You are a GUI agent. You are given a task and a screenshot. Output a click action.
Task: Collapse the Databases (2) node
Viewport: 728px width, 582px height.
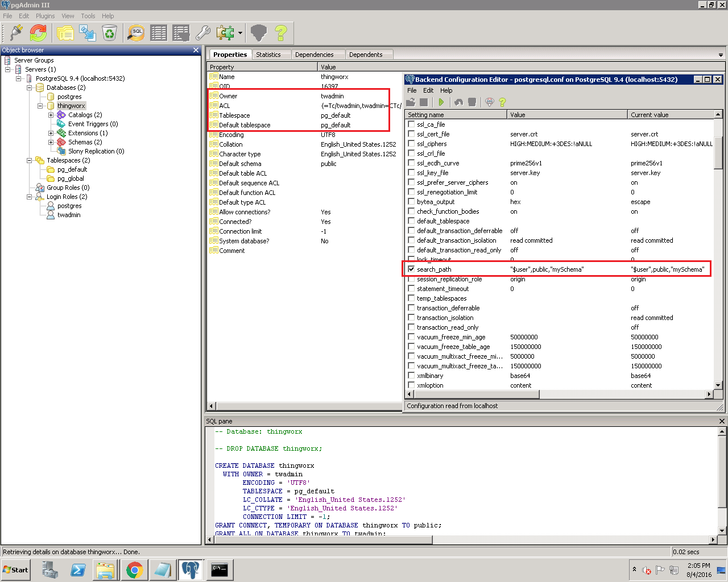[x=29, y=88]
